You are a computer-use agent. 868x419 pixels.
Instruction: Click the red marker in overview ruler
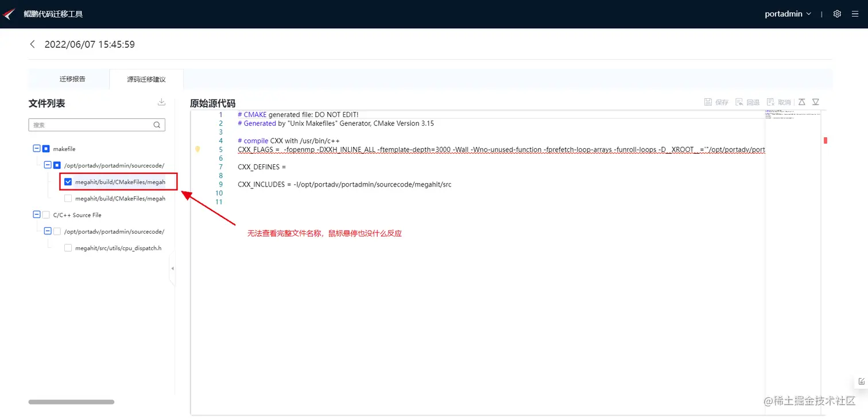click(826, 141)
